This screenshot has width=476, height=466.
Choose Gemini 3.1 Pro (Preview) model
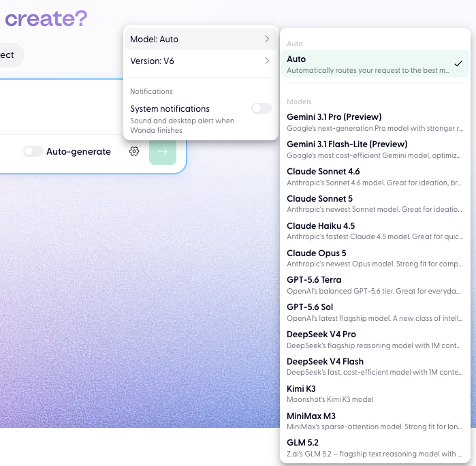point(375,122)
